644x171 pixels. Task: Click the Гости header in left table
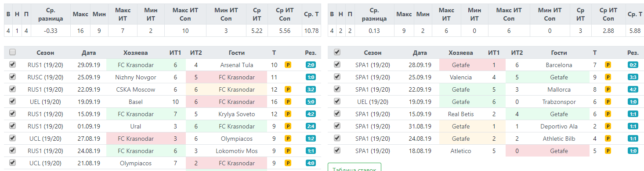point(236,53)
